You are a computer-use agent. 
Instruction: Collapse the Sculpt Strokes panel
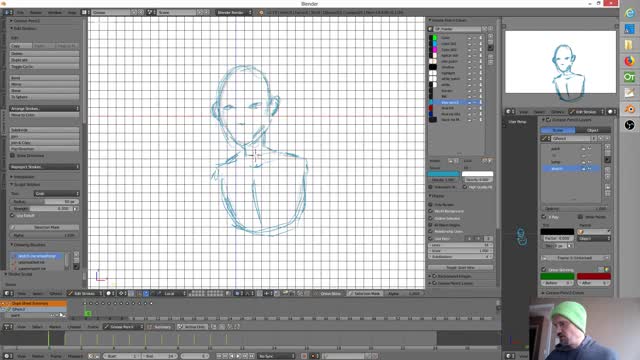pos(26,184)
